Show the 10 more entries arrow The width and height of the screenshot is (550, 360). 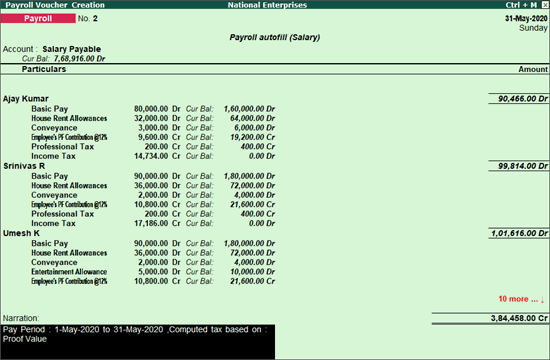coord(521,299)
